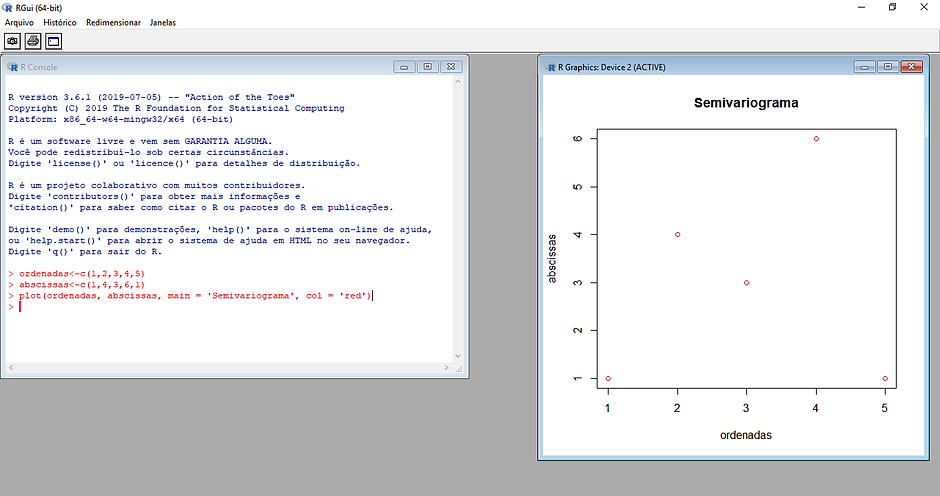
Task: Click the R icon in R Graphics title bar
Action: 550,67
